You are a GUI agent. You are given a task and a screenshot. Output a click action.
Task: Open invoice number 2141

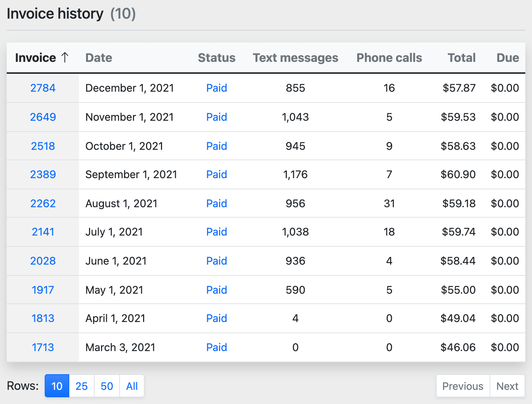(43, 232)
